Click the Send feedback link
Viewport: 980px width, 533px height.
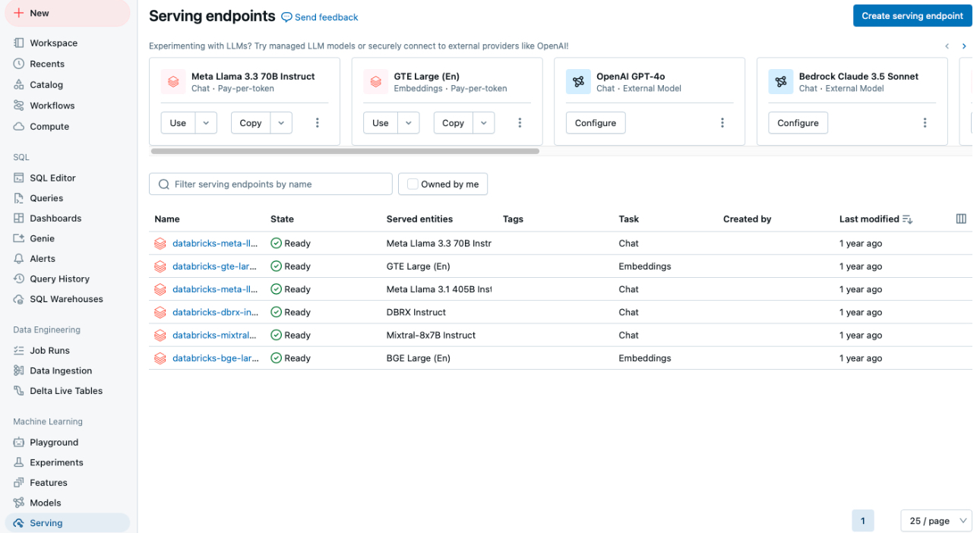pos(320,17)
